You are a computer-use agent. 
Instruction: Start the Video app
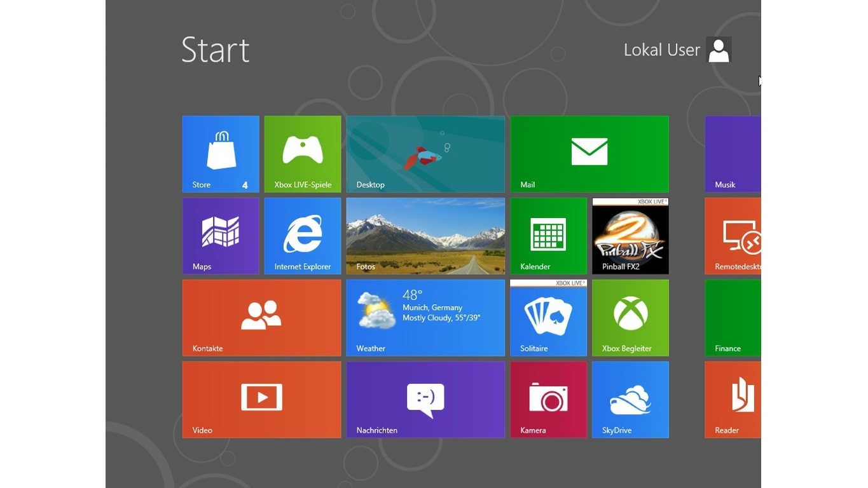point(261,399)
